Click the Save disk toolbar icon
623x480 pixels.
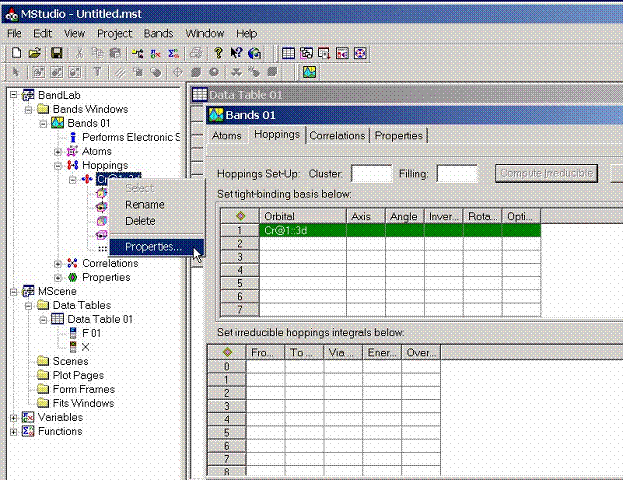click(56, 53)
